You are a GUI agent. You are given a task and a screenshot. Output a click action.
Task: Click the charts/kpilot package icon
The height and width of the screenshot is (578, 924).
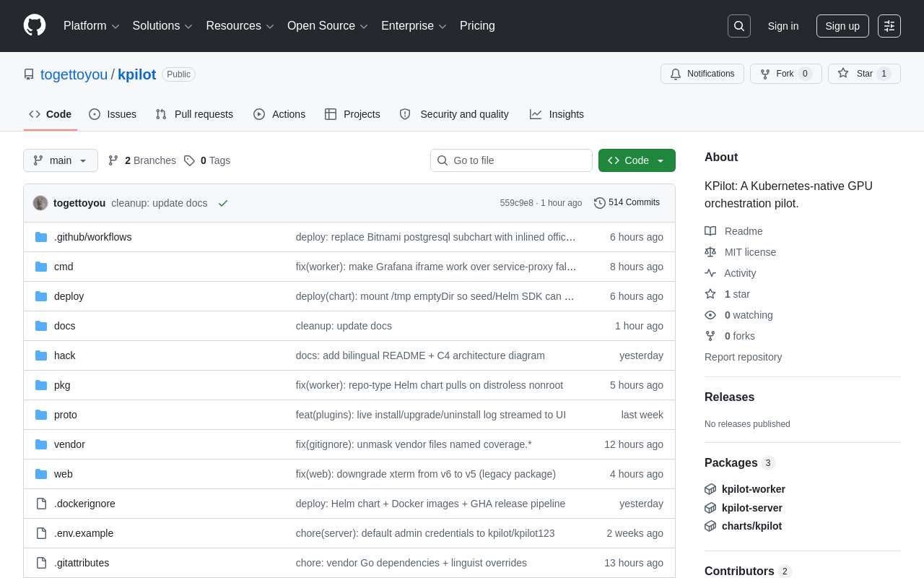point(710,526)
